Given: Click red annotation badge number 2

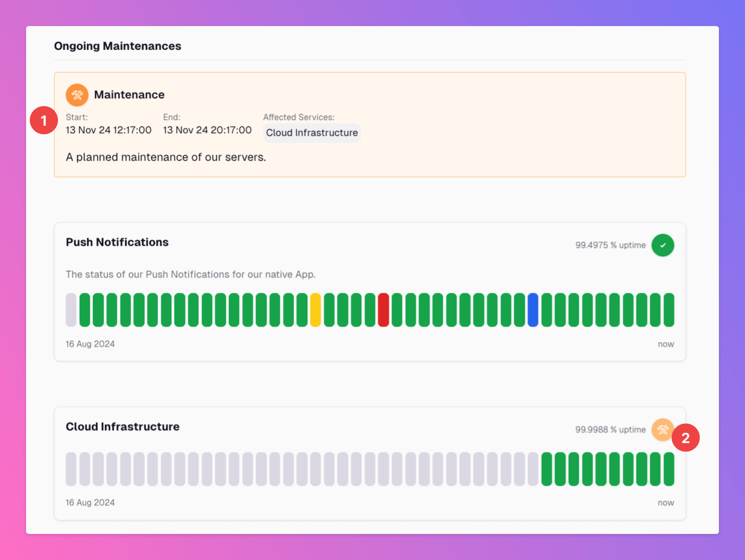Looking at the screenshot, I should [685, 438].
